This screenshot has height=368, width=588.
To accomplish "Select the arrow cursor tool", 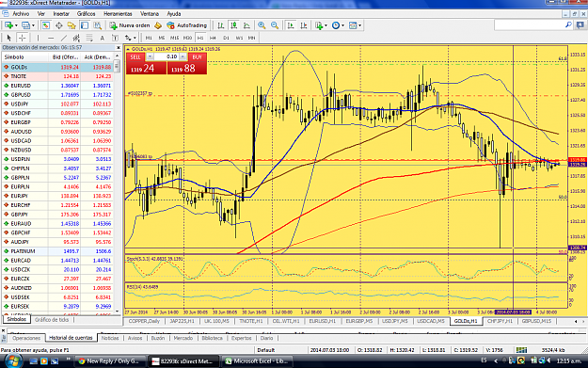I will (9, 38).
